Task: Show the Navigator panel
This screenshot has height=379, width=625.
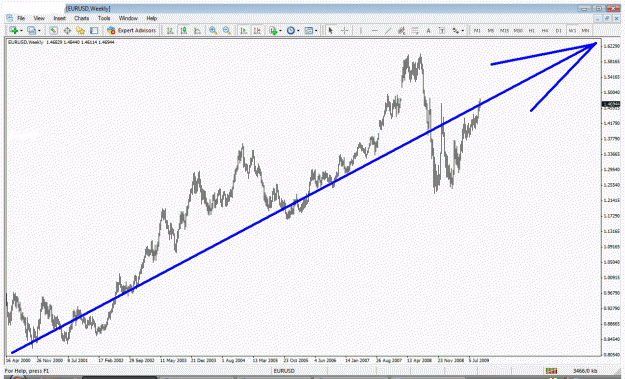Action: [81, 30]
